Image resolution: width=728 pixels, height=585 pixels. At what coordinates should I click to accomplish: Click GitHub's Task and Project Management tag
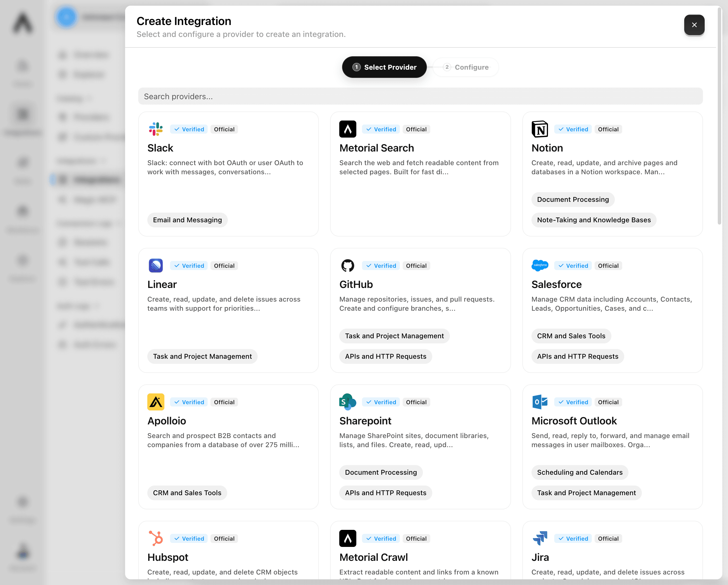click(x=394, y=336)
